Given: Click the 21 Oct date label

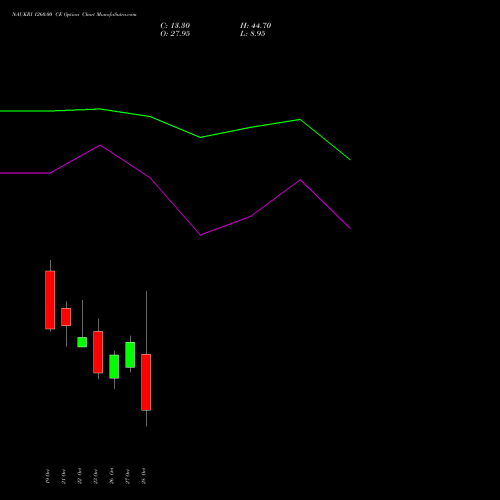Looking at the screenshot, I should point(64,476).
